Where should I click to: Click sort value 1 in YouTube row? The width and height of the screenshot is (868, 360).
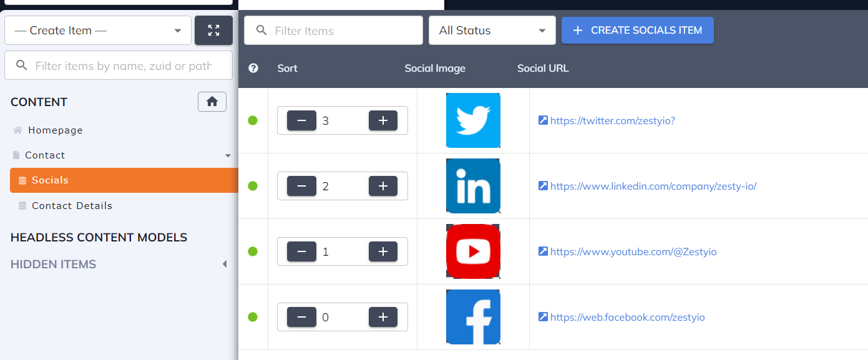tap(326, 251)
